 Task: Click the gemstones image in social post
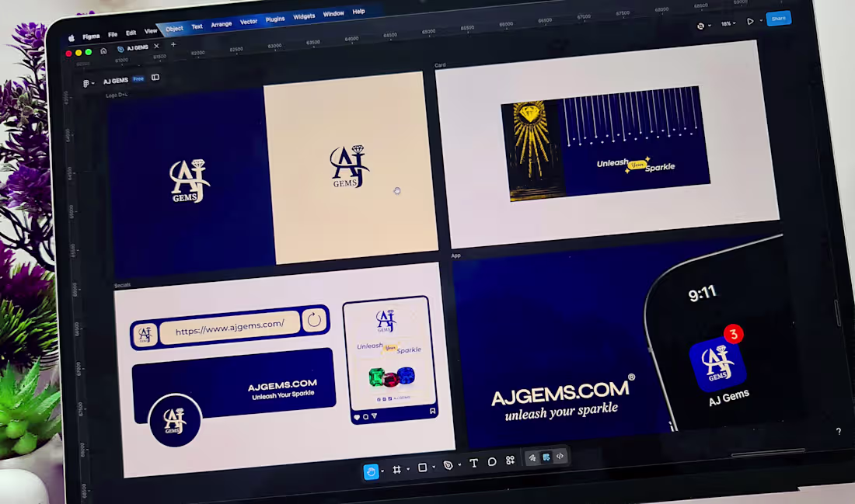[x=392, y=377]
